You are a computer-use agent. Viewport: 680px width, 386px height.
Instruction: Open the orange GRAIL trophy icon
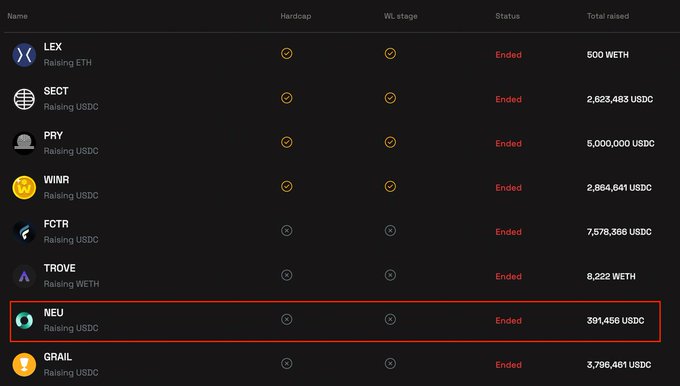pos(24,364)
